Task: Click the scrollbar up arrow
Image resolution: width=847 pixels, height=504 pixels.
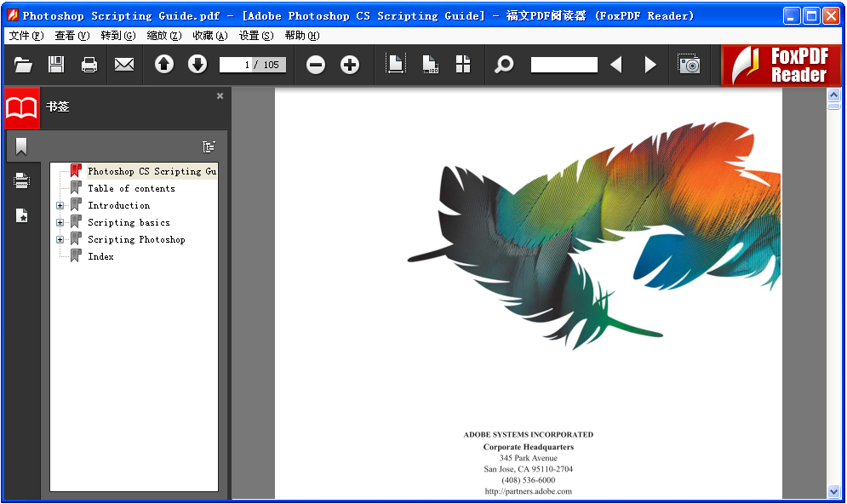Action: coord(833,95)
